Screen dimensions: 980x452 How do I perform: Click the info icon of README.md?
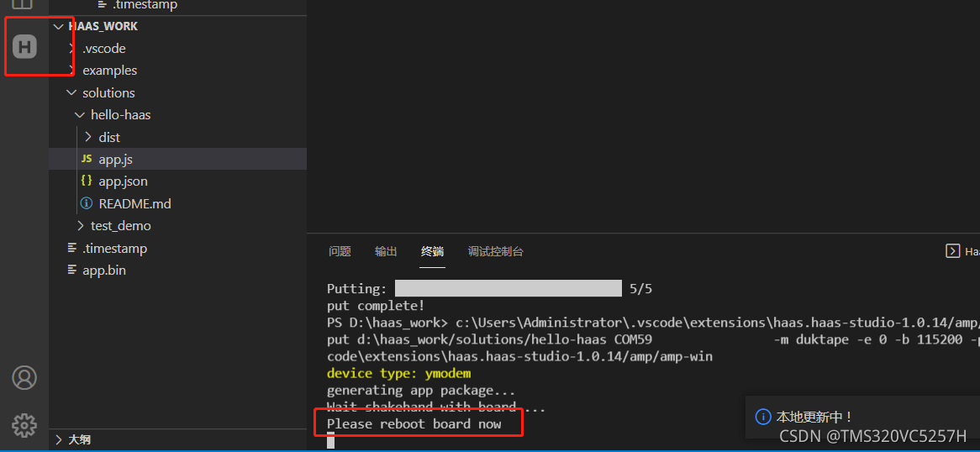tap(87, 204)
